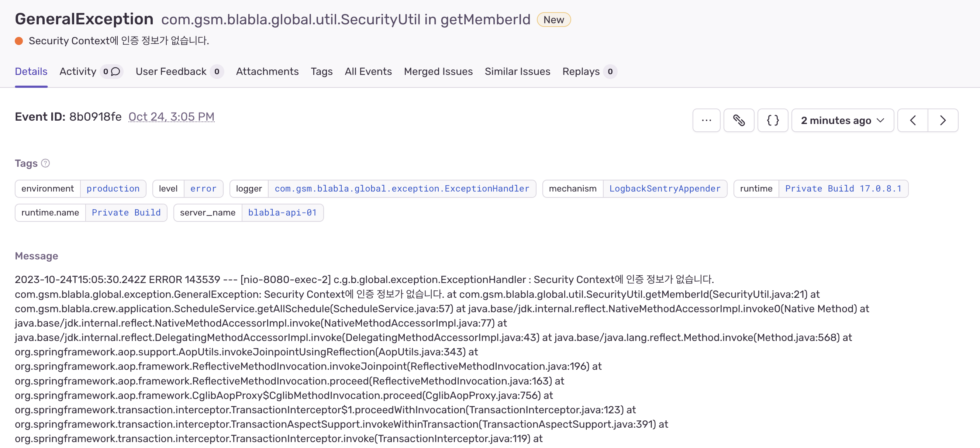Click the blabla-api-01 server_name tag value
The height and width of the screenshot is (448, 980).
[x=282, y=213]
